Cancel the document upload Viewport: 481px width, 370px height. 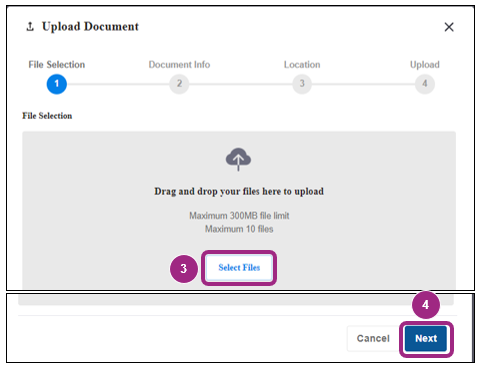click(373, 339)
